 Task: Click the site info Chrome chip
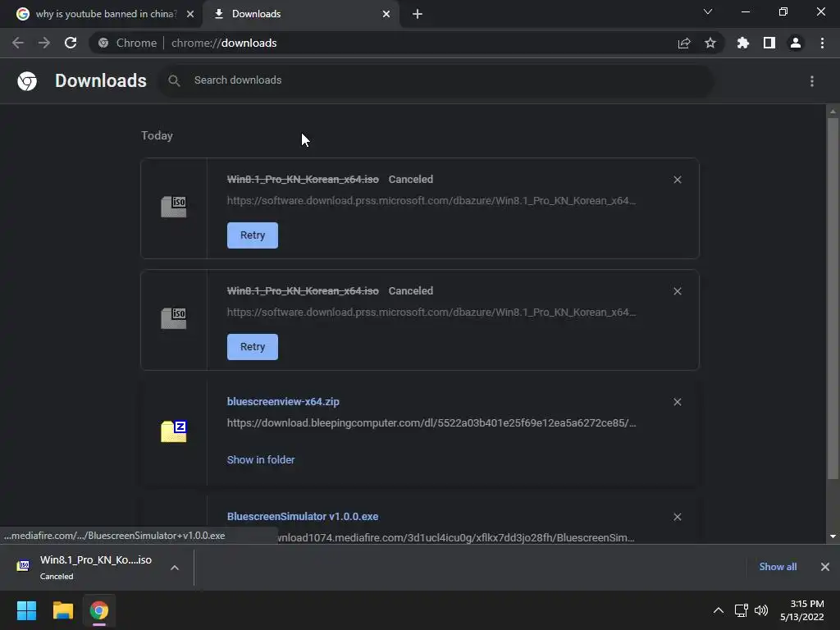pos(127,43)
